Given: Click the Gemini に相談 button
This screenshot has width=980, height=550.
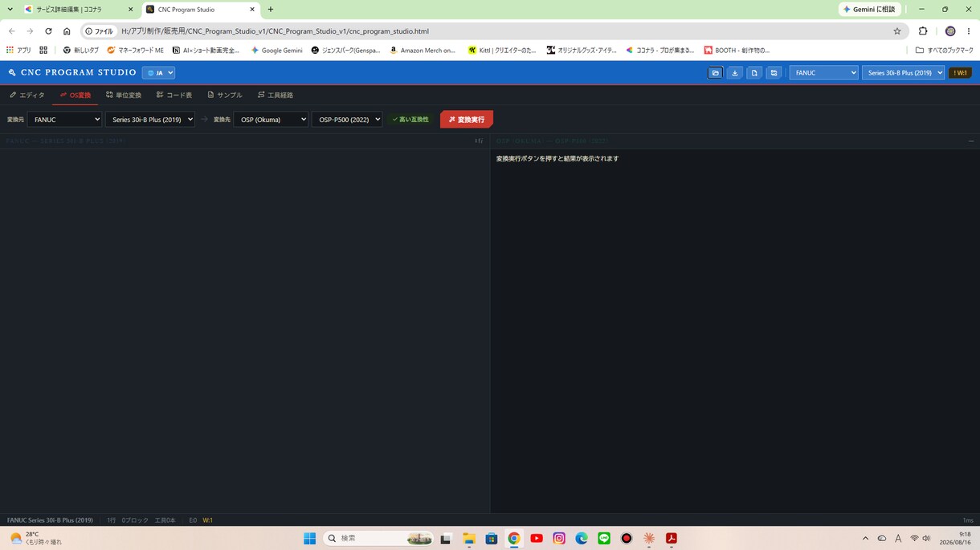Looking at the screenshot, I should [x=869, y=10].
